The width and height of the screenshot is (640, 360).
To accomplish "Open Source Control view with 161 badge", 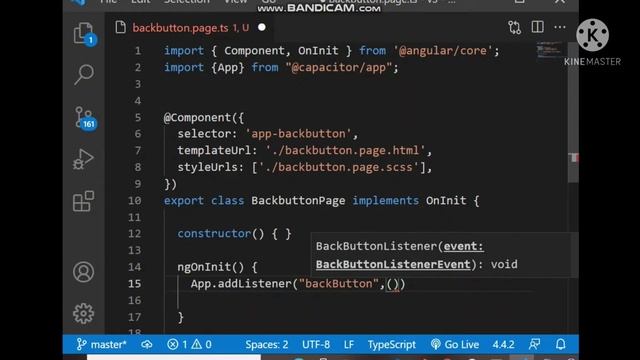I will point(85,118).
